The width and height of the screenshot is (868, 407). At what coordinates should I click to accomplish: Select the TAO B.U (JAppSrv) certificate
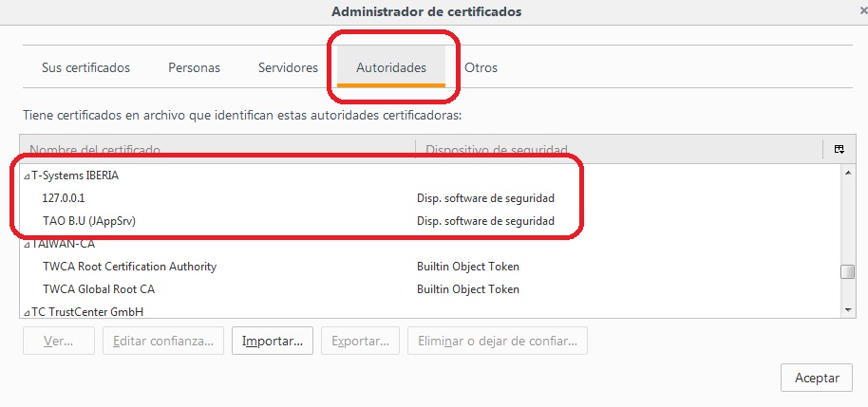[x=431, y=221]
